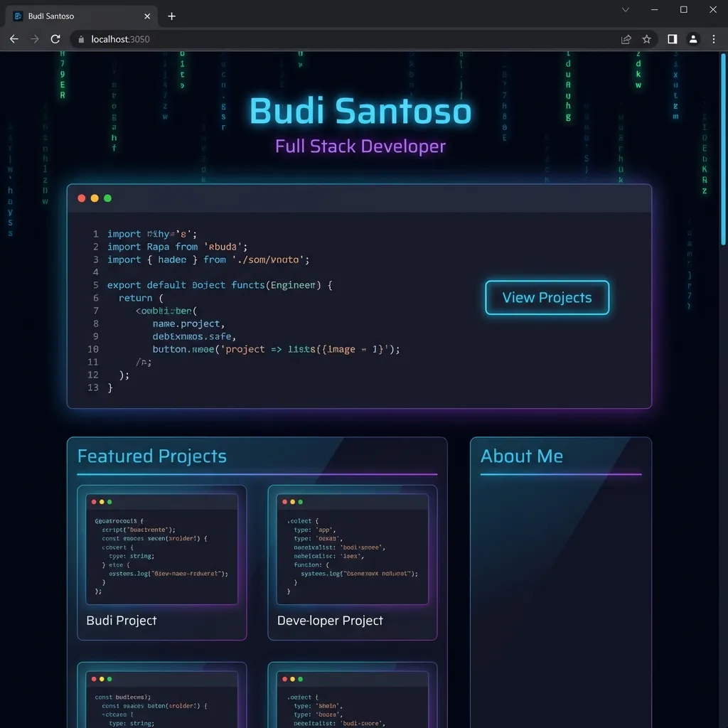This screenshot has width=728, height=728.
Task: Click the yellow dot on the Budi Project card
Action: pyautogui.click(x=102, y=501)
